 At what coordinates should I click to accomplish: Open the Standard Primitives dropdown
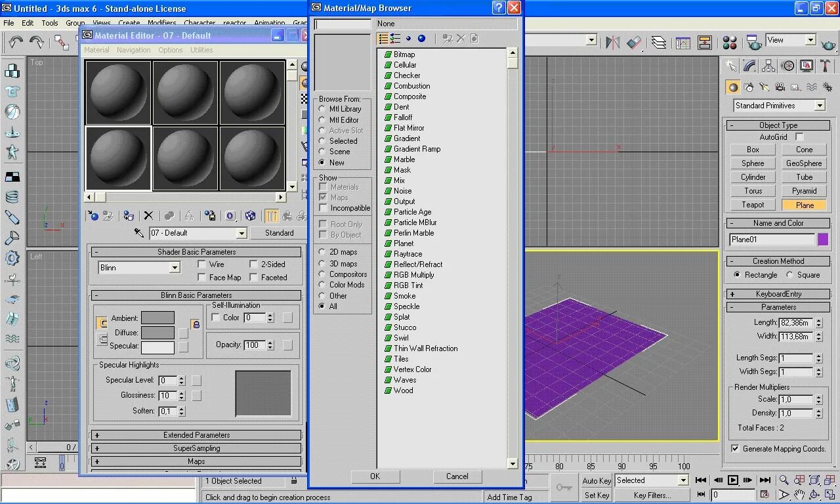pos(779,106)
